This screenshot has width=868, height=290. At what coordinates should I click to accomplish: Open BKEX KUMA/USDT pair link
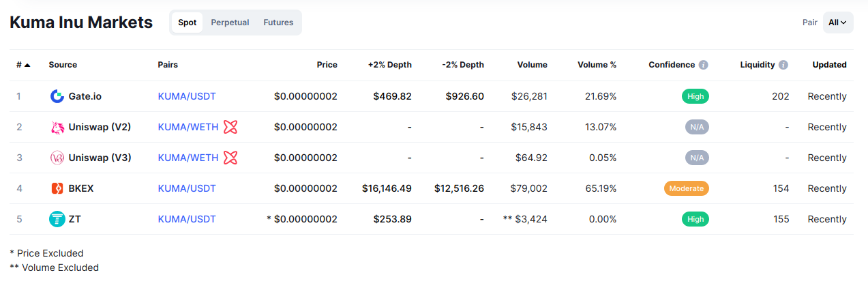point(187,188)
